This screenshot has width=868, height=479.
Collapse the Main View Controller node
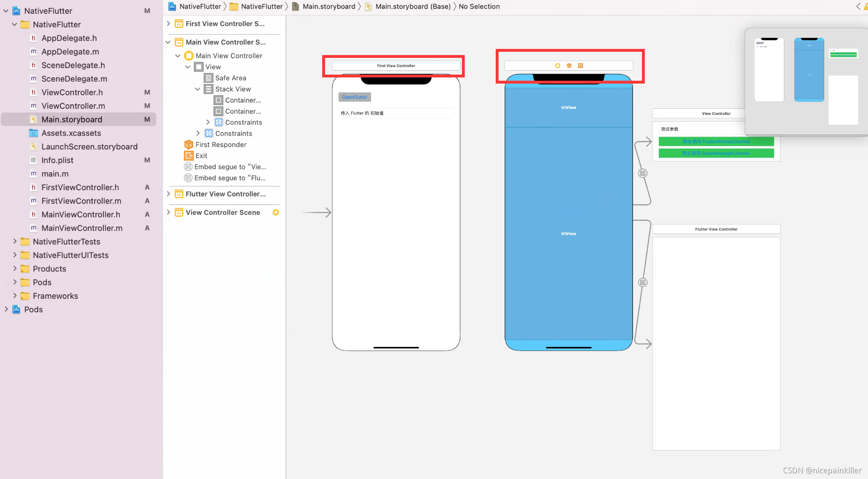tap(178, 55)
